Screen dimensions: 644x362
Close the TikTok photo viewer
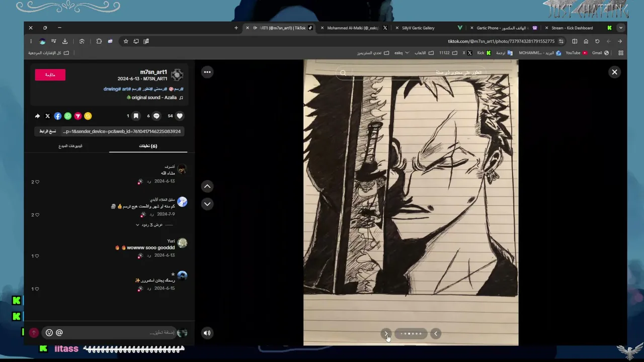click(614, 72)
